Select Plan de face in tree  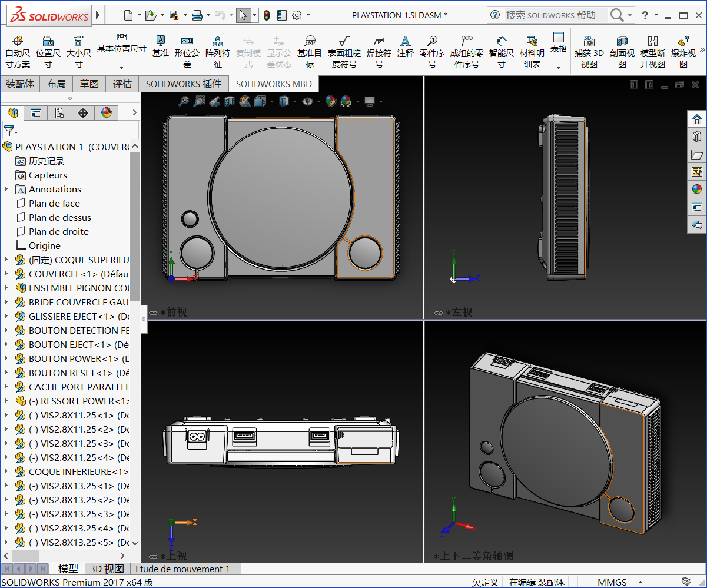click(54, 203)
